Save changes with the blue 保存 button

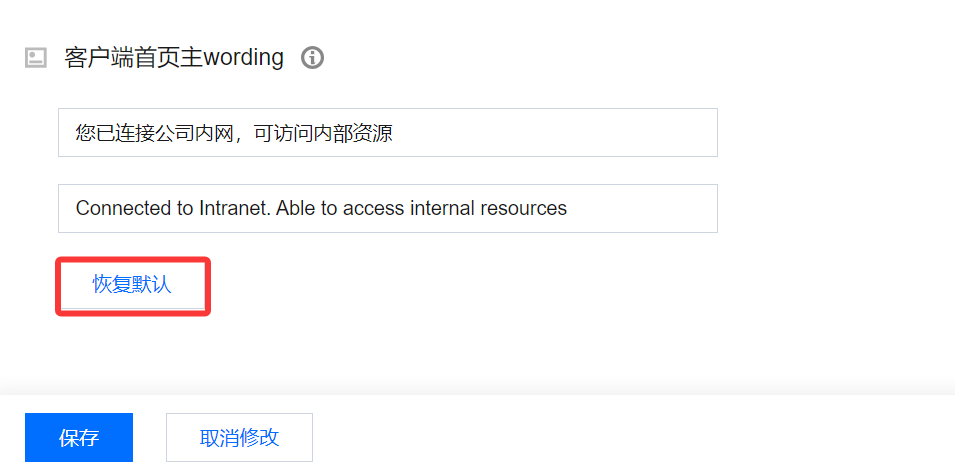pyautogui.click(x=79, y=437)
